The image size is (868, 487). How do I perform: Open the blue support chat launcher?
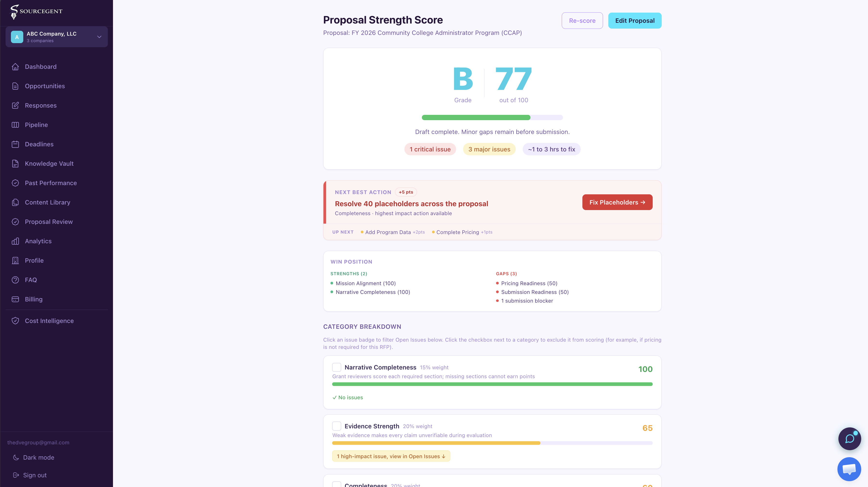(x=849, y=469)
